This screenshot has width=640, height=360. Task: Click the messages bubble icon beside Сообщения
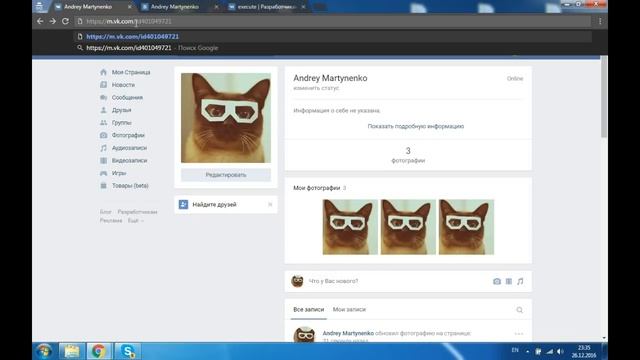click(103, 98)
